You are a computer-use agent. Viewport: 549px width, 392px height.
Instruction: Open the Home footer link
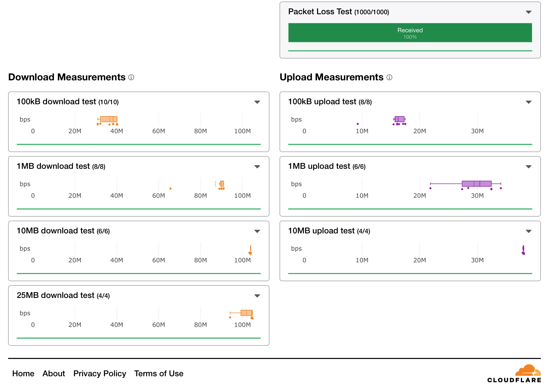tap(23, 373)
